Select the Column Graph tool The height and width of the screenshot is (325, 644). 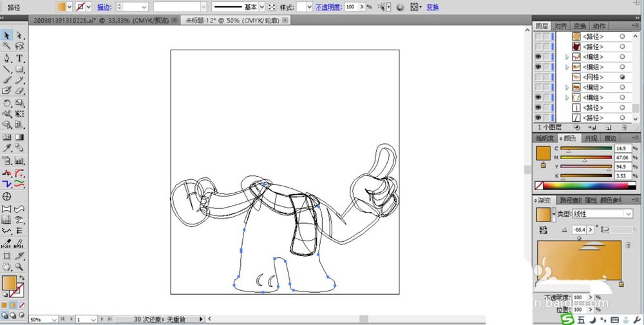[x=19, y=161]
